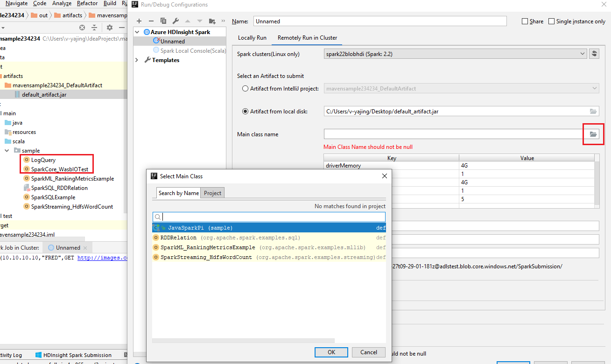Open the Refactor menu
This screenshot has height=364, width=611.
pos(87,3)
